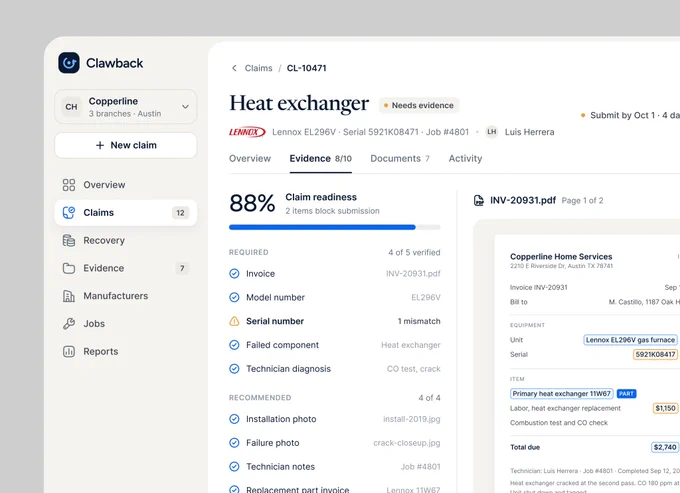Click the Clawback logo icon
Viewport: 680px width, 493px height.
[69, 63]
